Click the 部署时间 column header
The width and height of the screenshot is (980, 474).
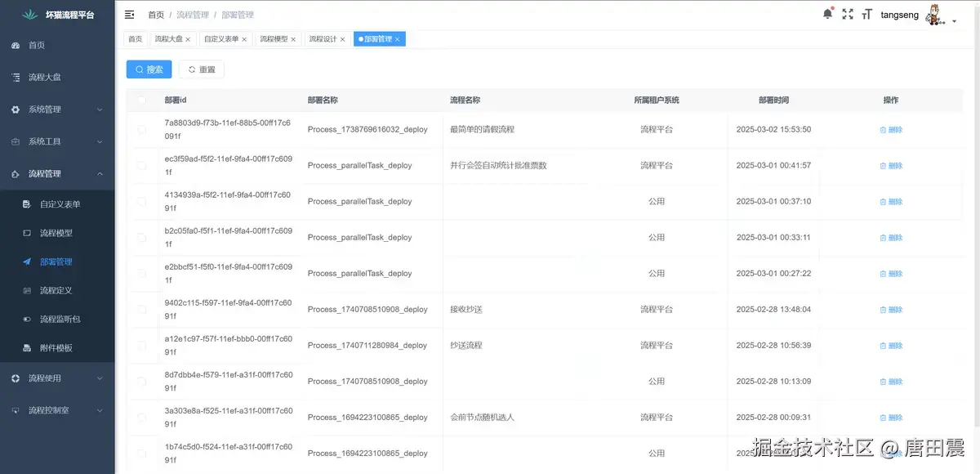[x=773, y=100]
